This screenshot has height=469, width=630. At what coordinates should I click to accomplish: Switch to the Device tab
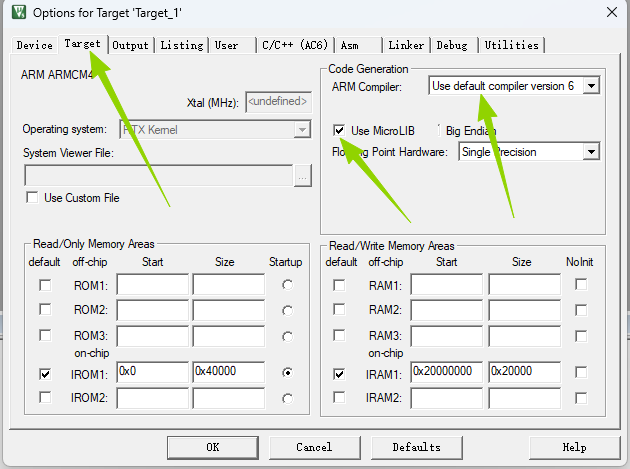[x=35, y=45]
